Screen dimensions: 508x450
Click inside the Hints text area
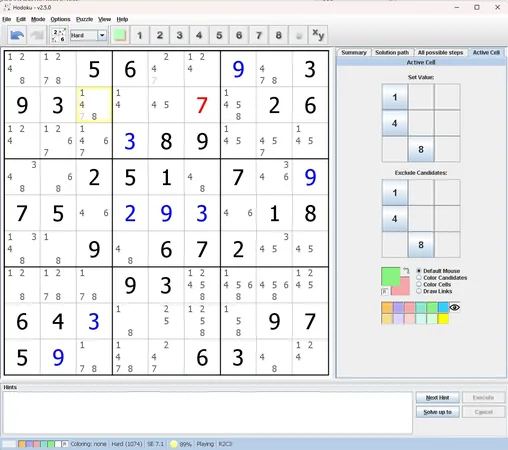(x=208, y=413)
